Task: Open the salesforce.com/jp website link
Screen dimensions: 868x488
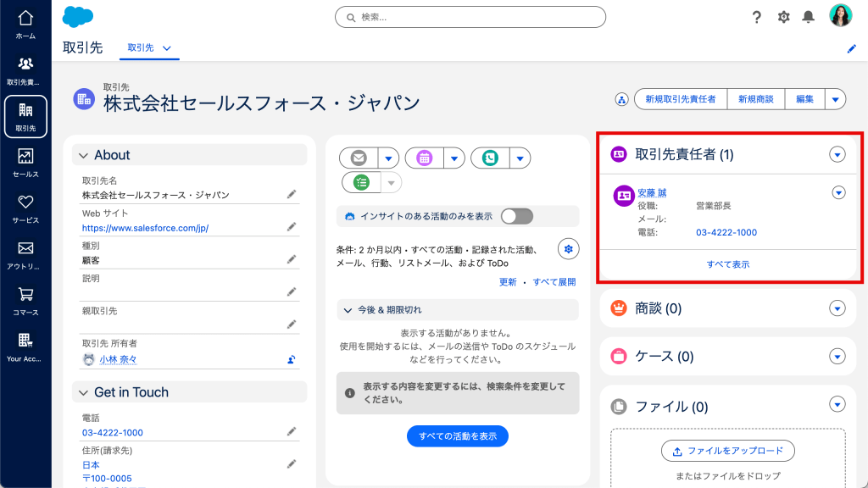Action: tap(145, 228)
